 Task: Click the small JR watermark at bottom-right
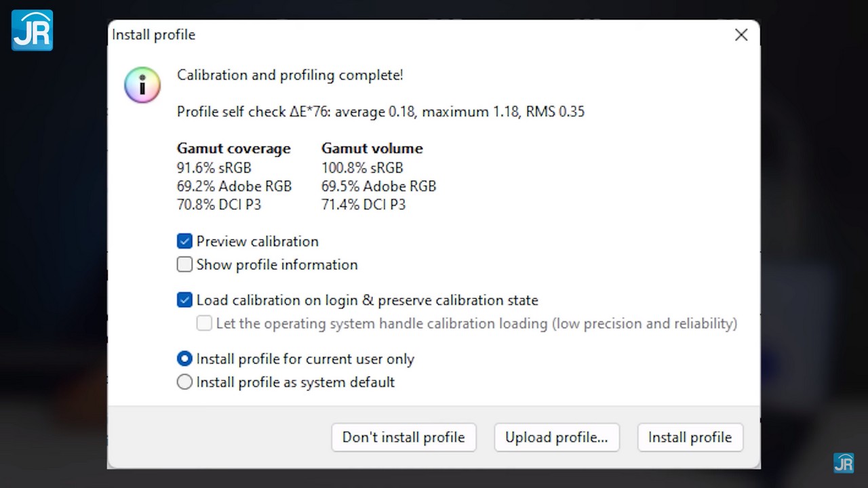point(843,463)
